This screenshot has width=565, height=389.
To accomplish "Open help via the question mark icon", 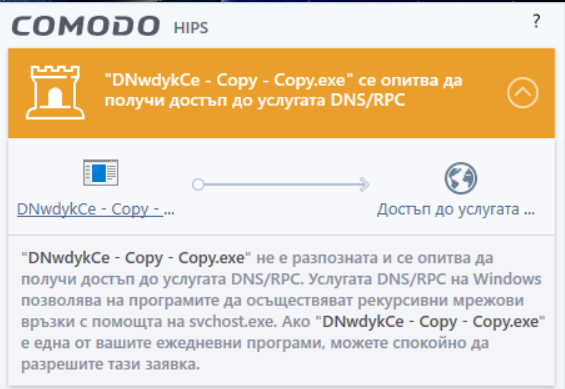I will [x=536, y=21].
